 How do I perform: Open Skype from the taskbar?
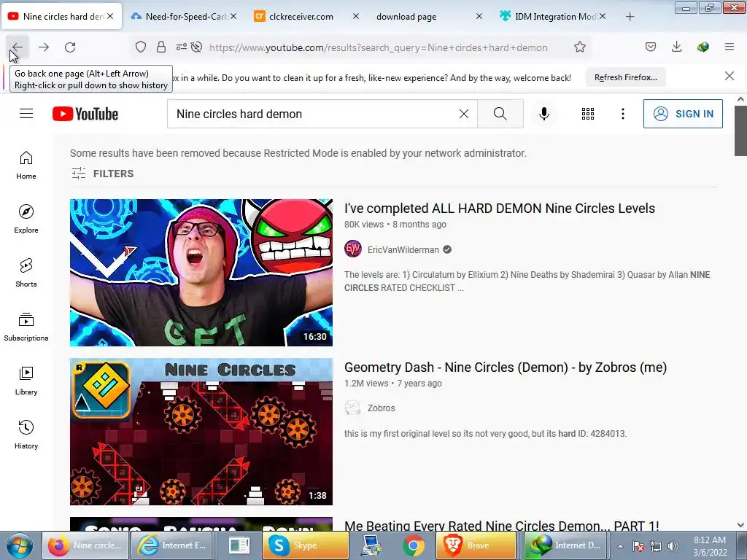tap(305, 545)
